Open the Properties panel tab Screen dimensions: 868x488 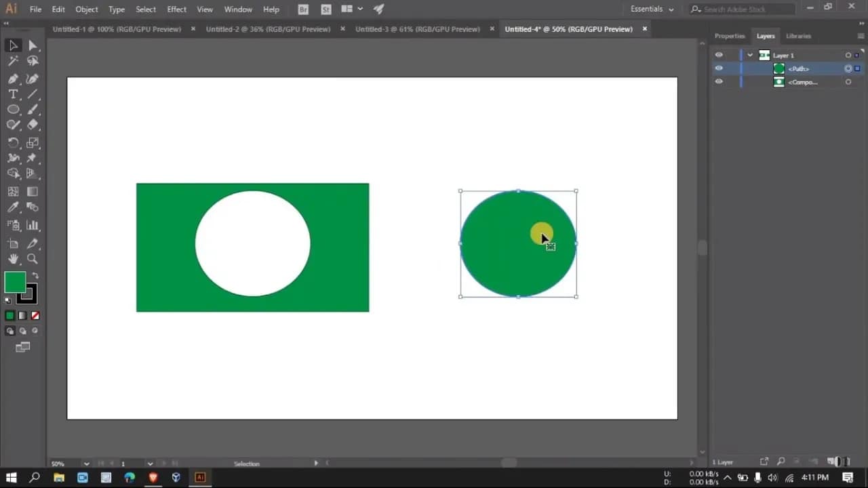click(x=730, y=36)
